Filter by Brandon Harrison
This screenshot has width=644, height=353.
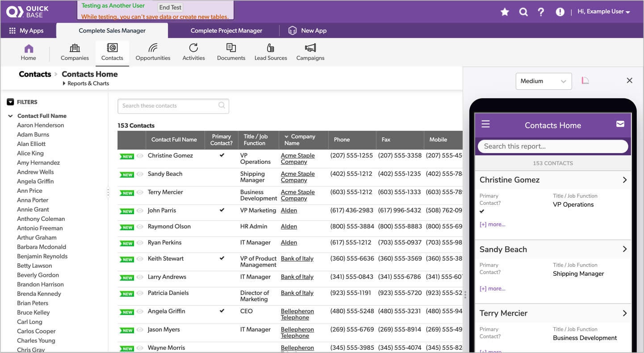40,285
